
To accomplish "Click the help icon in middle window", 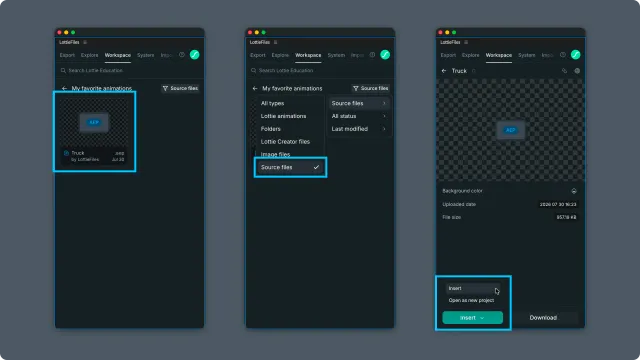I will (372, 55).
